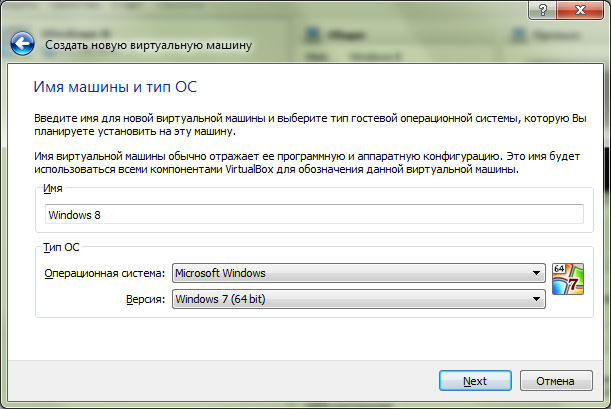Click the heading Имя машины и тип ОС

point(115,86)
